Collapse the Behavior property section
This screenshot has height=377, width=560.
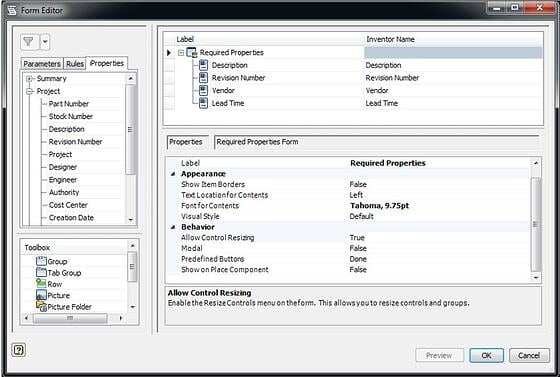click(173, 227)
